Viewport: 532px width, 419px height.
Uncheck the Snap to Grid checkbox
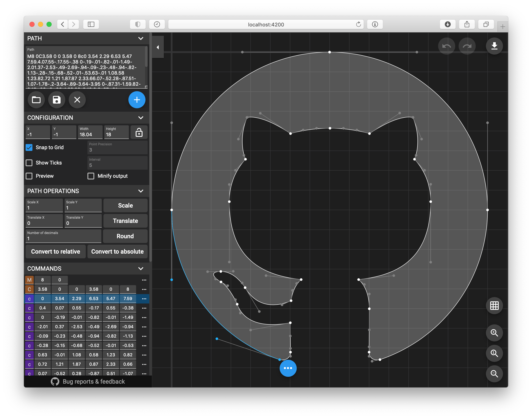pos(29,147)
